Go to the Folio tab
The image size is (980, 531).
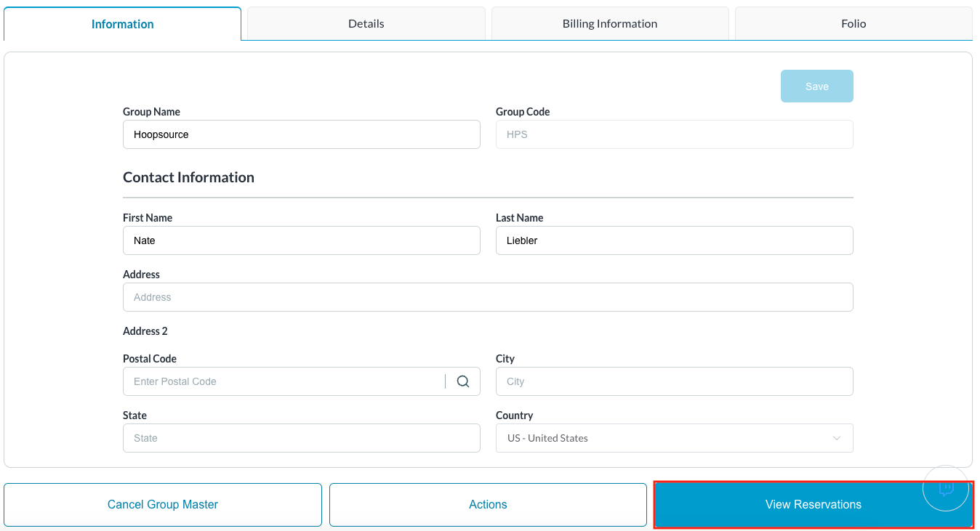854,24
